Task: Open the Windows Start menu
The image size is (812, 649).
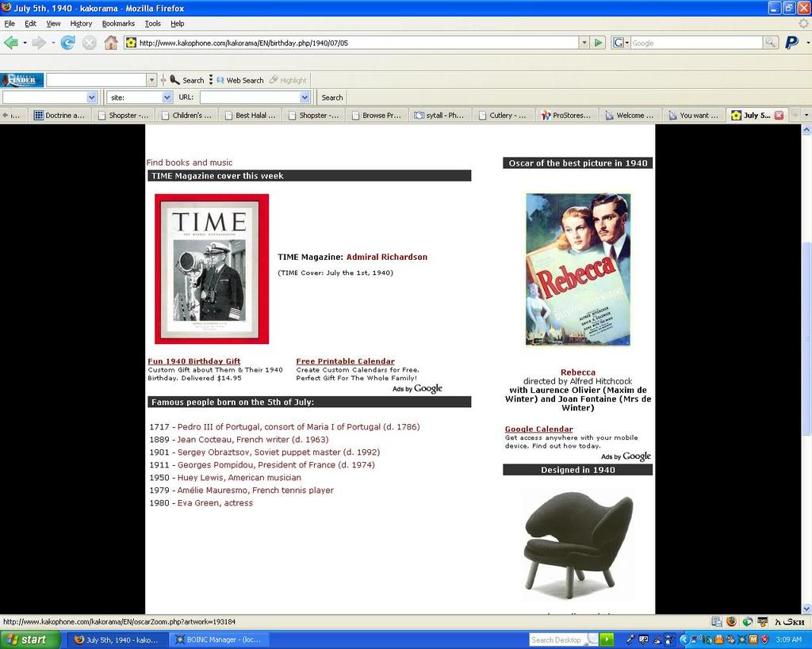Action: pyautogui.click(x=29, y=639)
